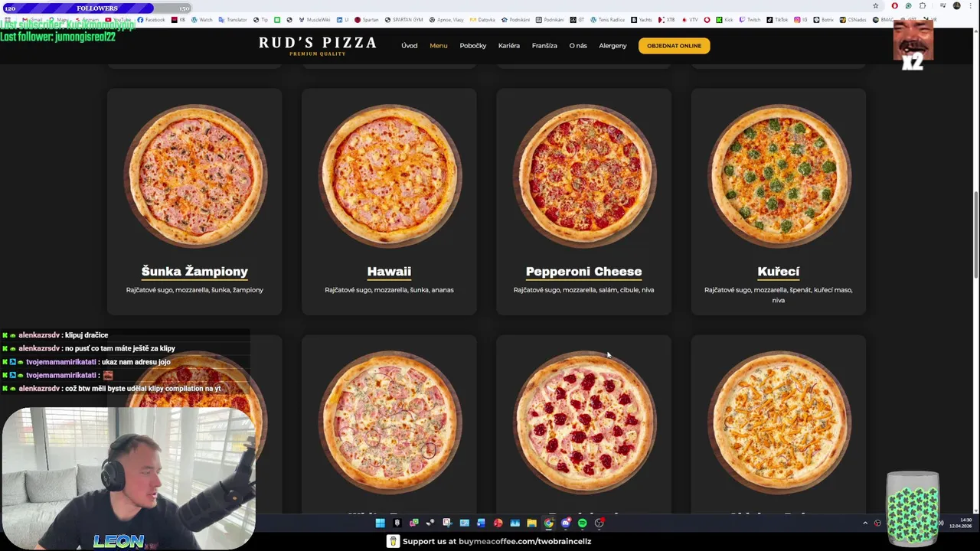Open the Datovka bookmark
Viewport: 980px width, 551px height.
[x=482, y=20]
